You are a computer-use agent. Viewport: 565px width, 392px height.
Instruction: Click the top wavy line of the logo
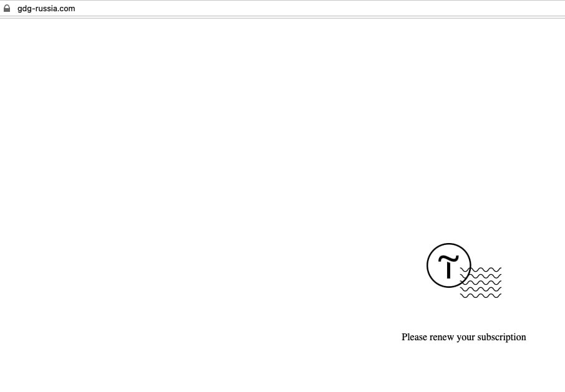(x=481, y=269)
